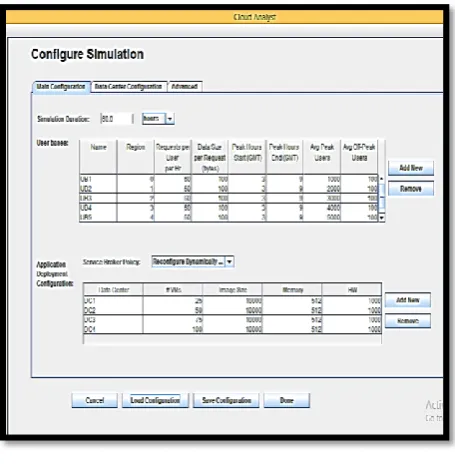Click the user bases scrollbar thumb

point(382,196)
